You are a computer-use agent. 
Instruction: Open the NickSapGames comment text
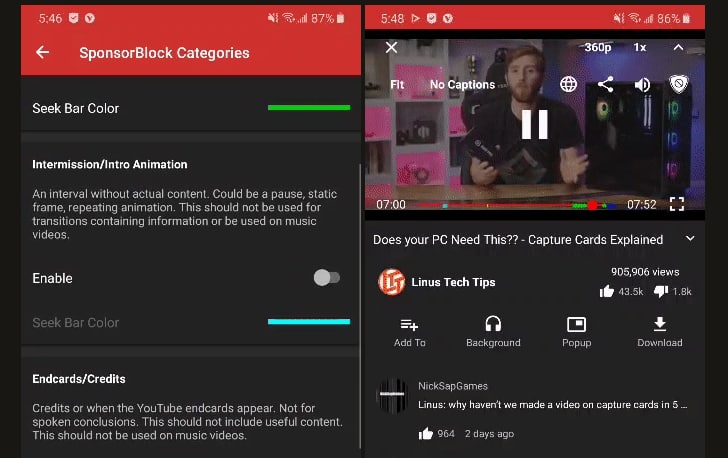tap(552, 405)
